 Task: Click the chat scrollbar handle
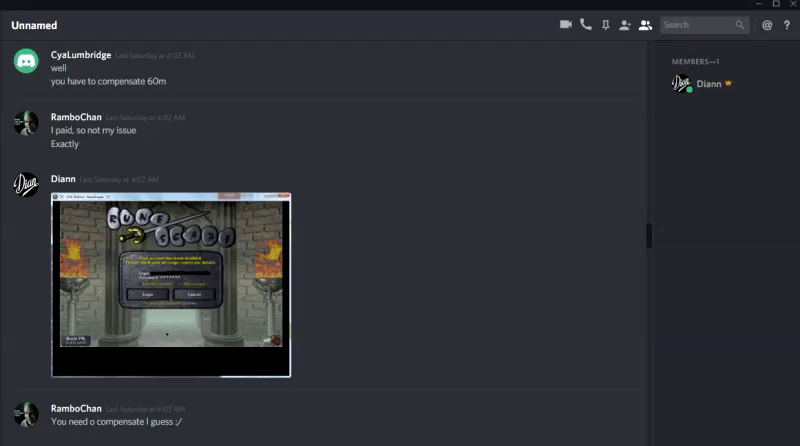[649, 236]
